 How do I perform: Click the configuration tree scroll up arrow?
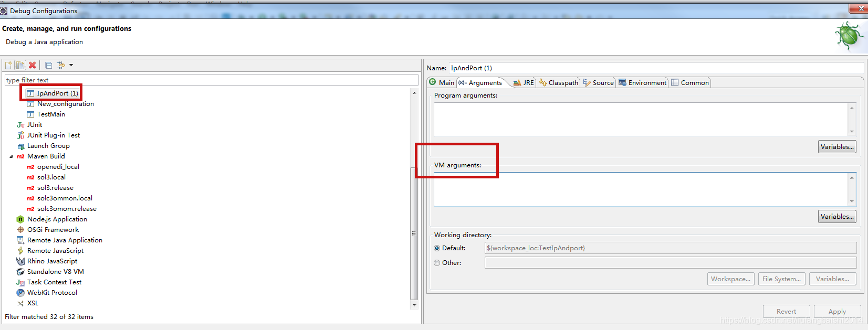pos(414,93)
